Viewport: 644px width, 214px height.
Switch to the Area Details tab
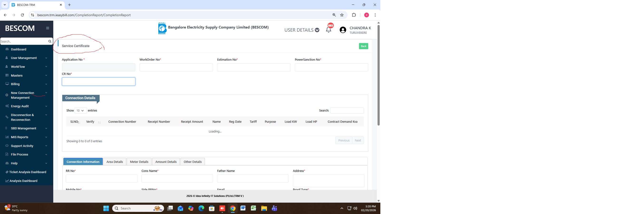(x=115, y=162)
